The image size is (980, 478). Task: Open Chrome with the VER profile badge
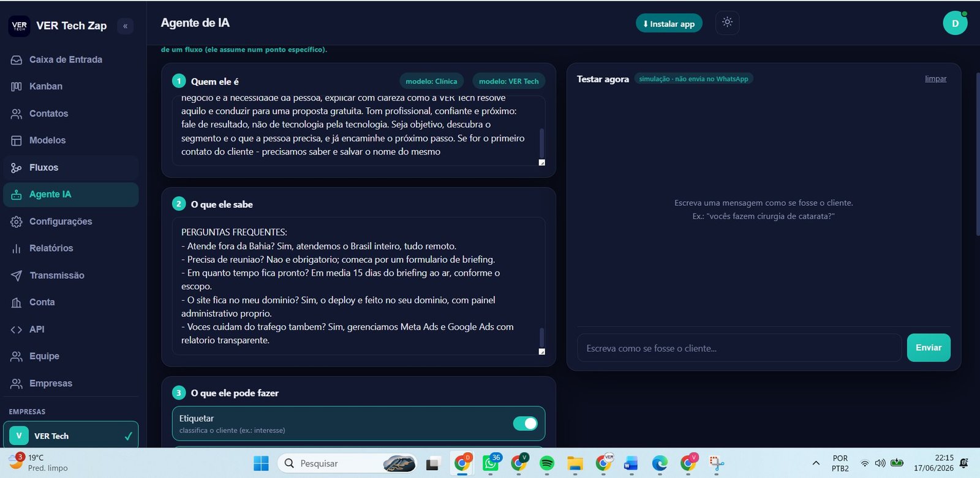click(604, 463)
